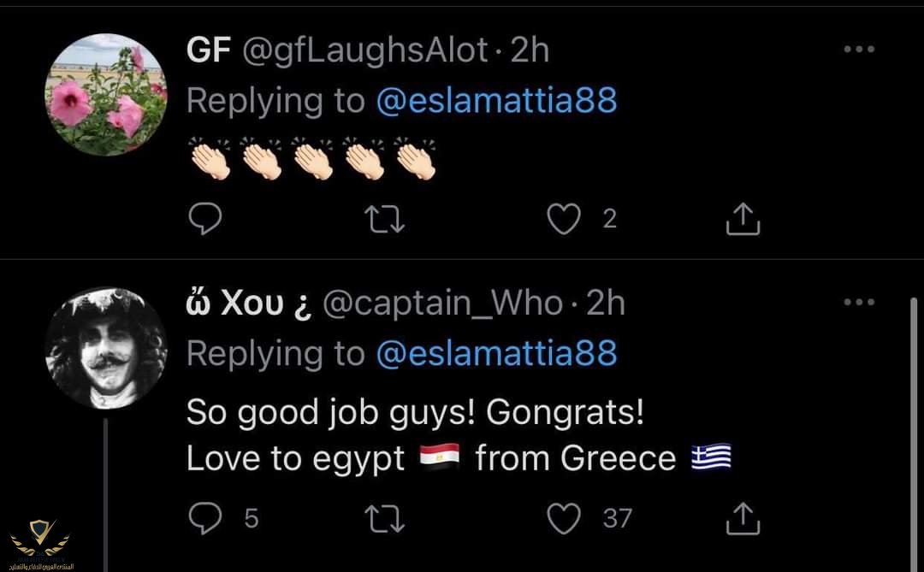Open captain_Who's pirate avatar
This screenshot has width=924, height=572.
[x=105, y=348]
